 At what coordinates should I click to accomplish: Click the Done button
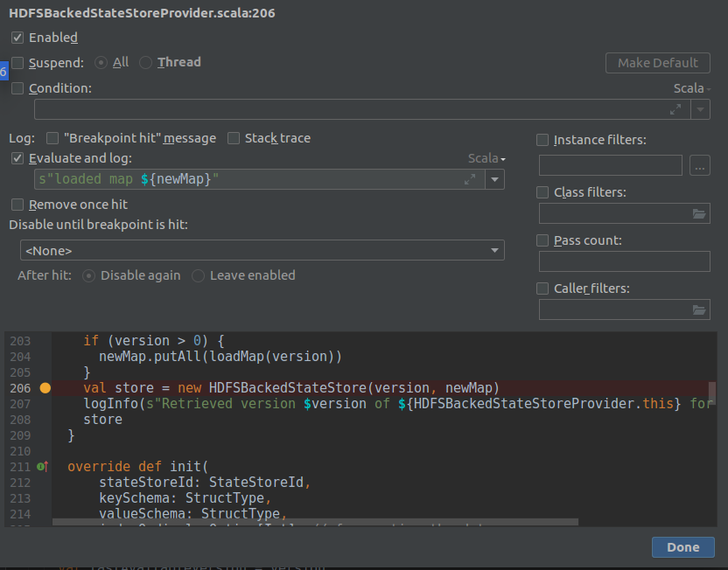point(683,547)
